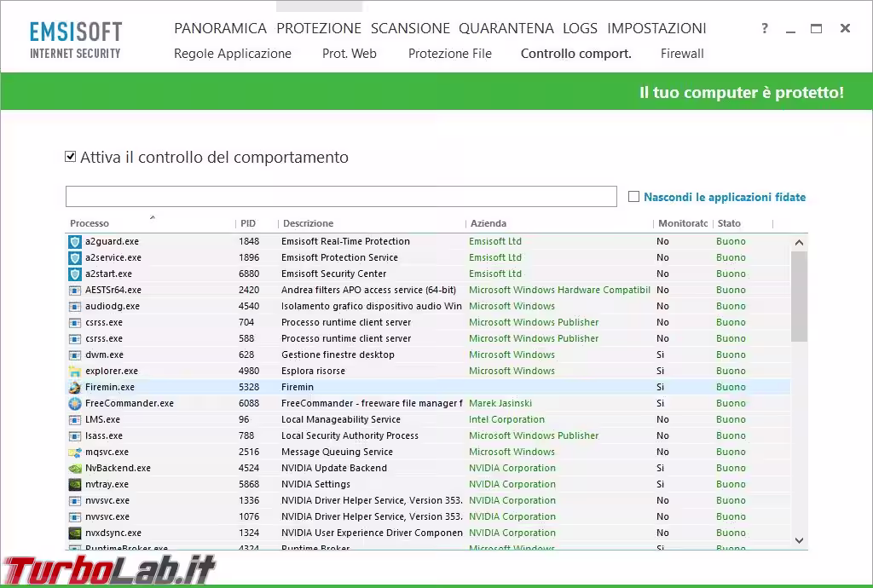Viewport: 873px width, 588px height.
Task: Click the scrollbar down arrow
Action: click(x=799, y=540)
